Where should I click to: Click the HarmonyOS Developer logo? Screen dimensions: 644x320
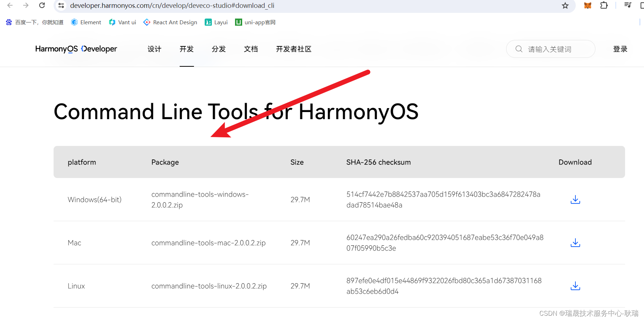pos(76,49)
